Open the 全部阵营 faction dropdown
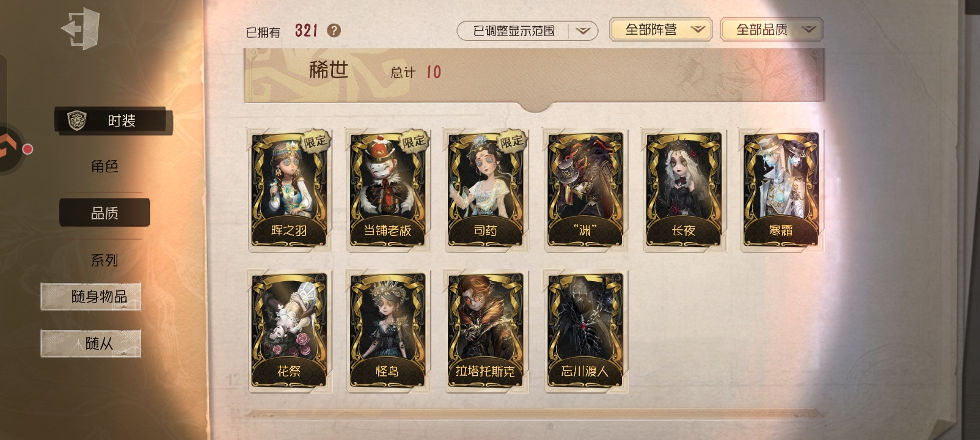 click(x=660, y=29)
